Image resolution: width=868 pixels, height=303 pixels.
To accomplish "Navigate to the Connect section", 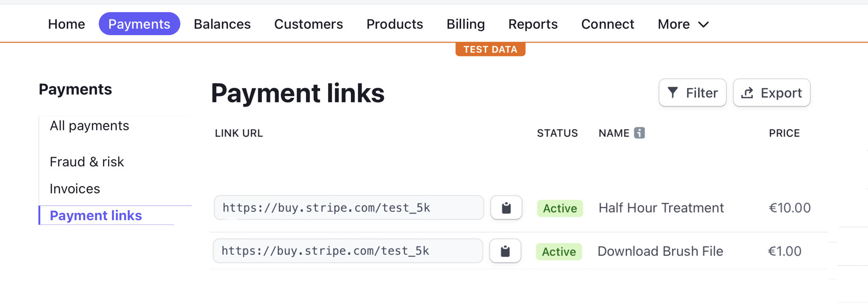I will coord(607,24).
